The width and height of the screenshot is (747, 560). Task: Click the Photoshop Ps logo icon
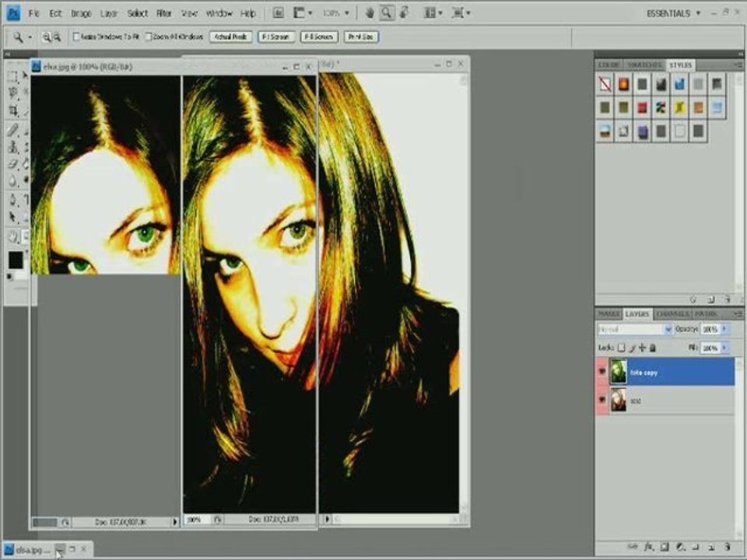point(13,13)
